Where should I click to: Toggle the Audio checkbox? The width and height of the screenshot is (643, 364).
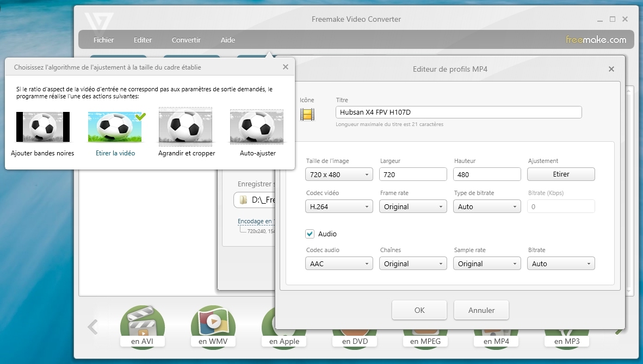[x=310, y=234]
